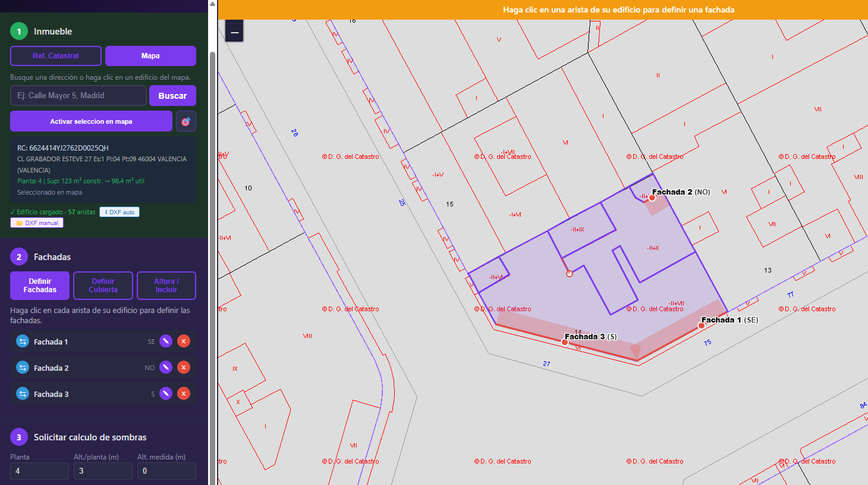The width and height of the screenshot is (868, 485).
Task: Click the Fachada 2 marker on map
Action: (x=652, y=198)
